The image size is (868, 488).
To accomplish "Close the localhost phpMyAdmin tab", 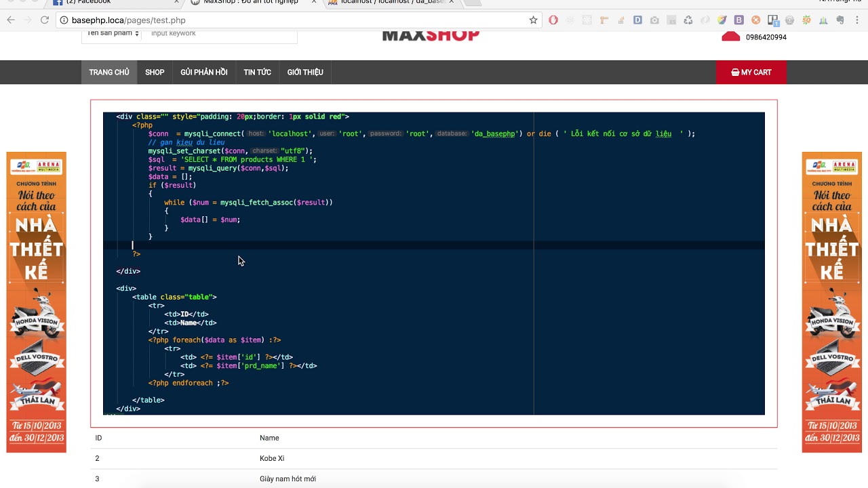I will [x=452, y=2].
